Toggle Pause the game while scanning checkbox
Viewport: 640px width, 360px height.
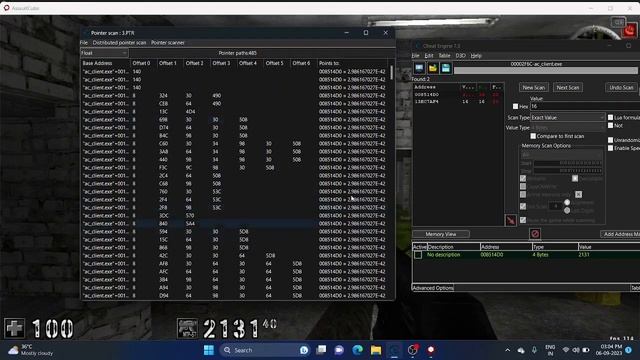point(523,220)
